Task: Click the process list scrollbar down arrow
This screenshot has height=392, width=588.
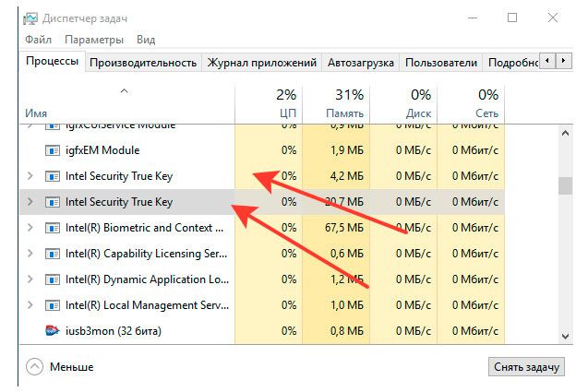Action: point(565,336)
